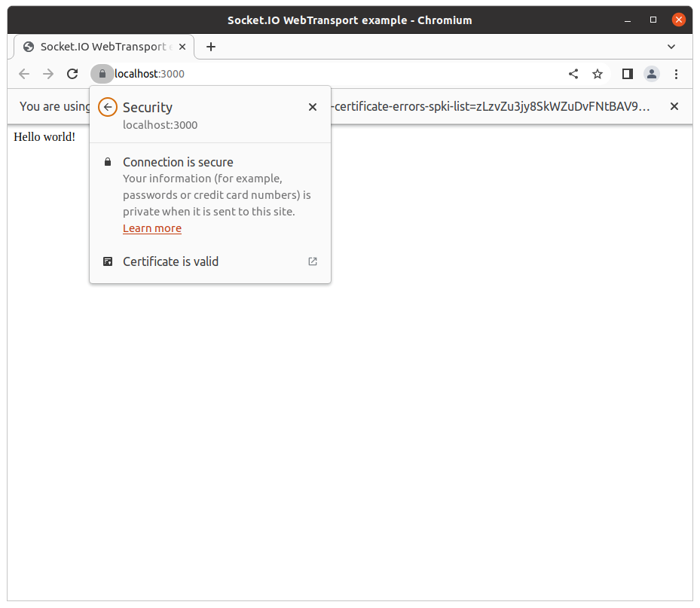Viewport: 700px width, 608px height.
Task: Open the browser profile icon
Action: point(652,74)
